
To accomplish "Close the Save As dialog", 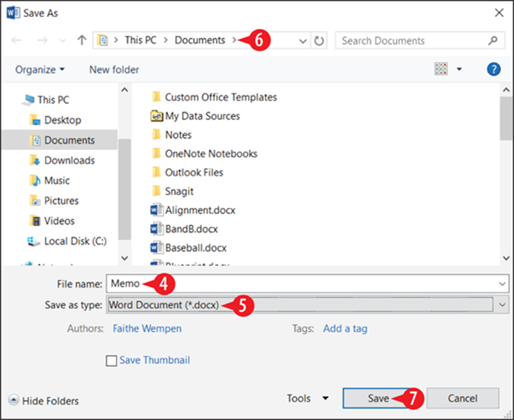I will [x=499, y=13].
